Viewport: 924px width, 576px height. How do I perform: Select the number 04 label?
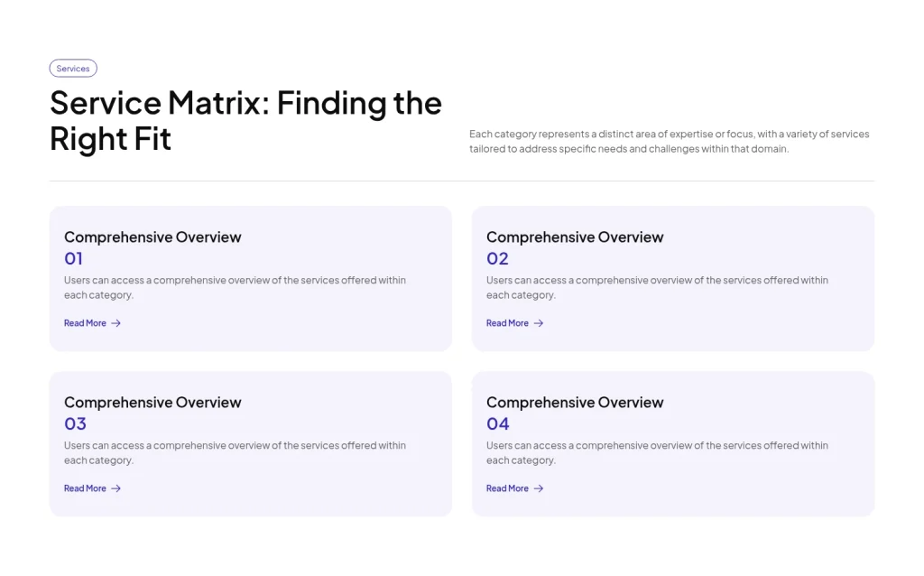tap(498, 424)
